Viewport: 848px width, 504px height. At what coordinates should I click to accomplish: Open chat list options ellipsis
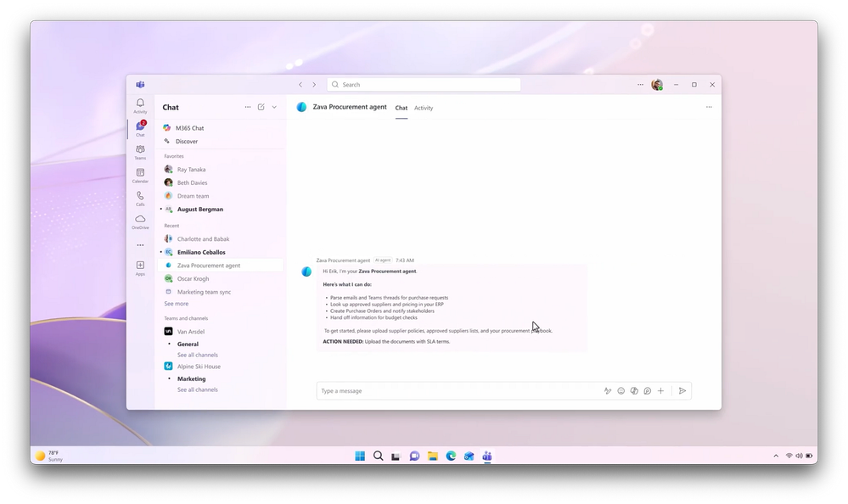pyautogui.click(x=248, y=107)
